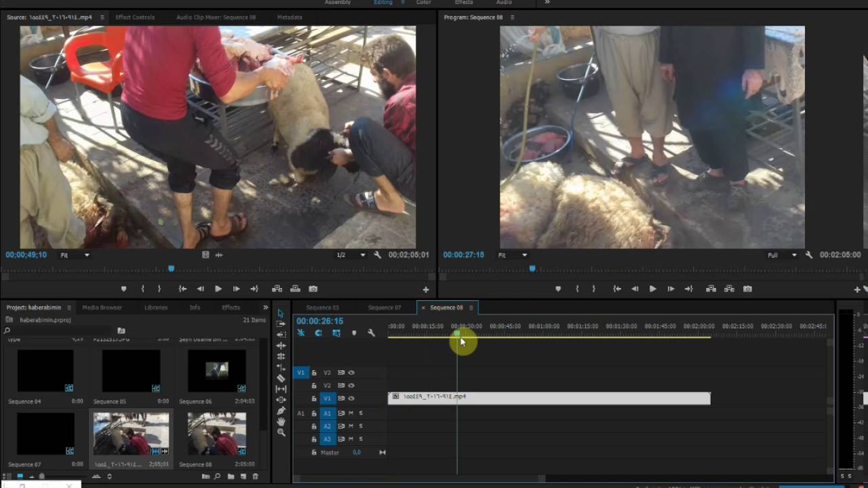This screenshot has width=868, height=488.
Task: Open Timeline Display Settings wrench
Action: point(371,333)
